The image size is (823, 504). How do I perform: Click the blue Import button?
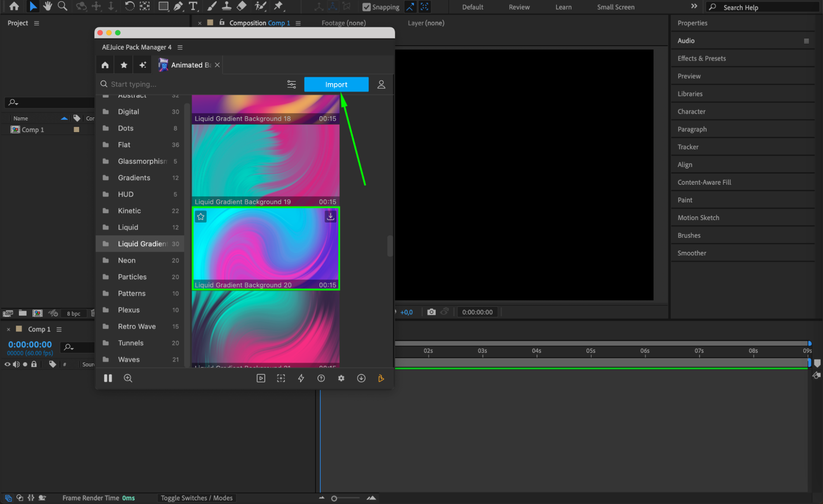pos(336,84)
